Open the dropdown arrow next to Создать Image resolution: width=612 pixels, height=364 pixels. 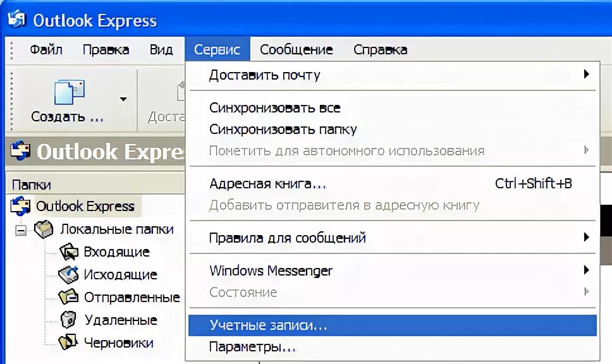[123, 99]
